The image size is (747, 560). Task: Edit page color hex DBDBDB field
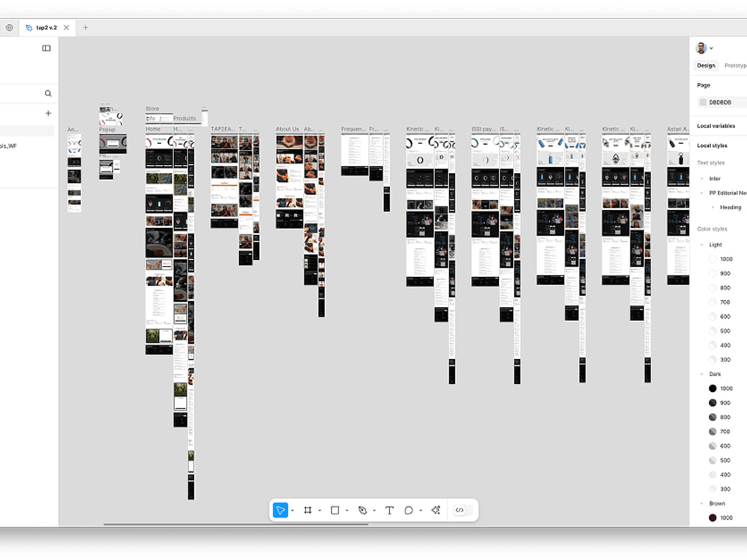[x=720, y=102]
